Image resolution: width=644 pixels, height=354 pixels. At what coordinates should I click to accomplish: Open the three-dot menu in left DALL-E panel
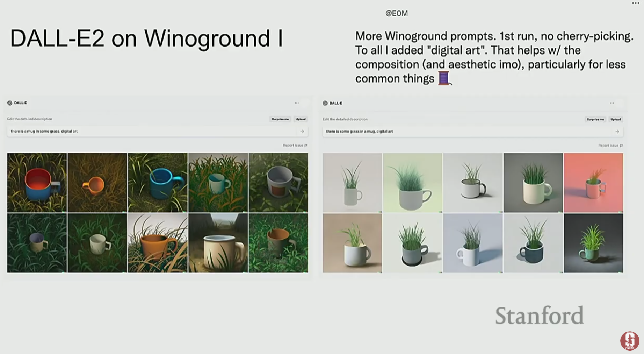297,103
